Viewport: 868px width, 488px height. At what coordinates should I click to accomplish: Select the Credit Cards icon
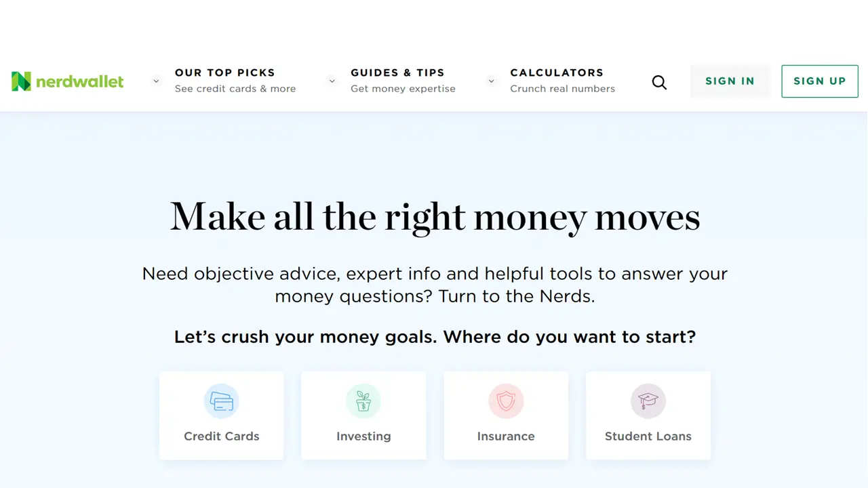click(222, 401)
